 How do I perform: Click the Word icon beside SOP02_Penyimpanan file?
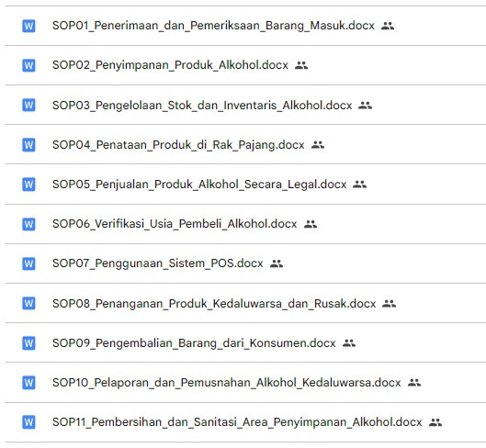tap(28, 65)
